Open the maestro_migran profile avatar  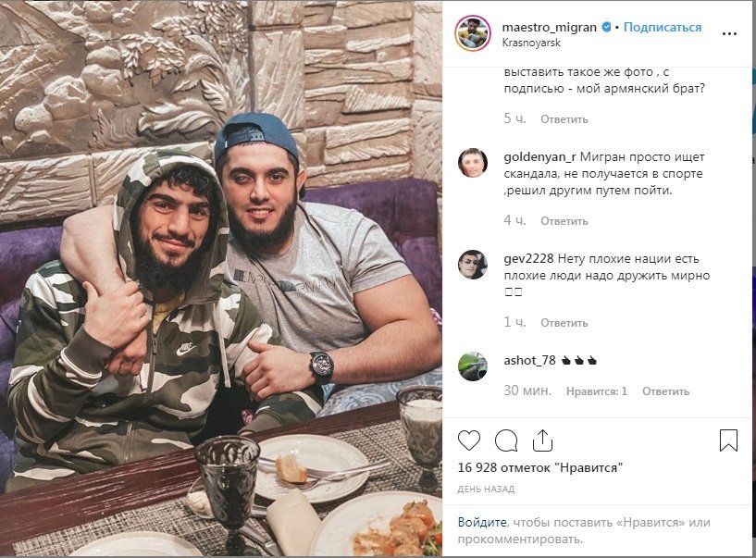point(473,33)
